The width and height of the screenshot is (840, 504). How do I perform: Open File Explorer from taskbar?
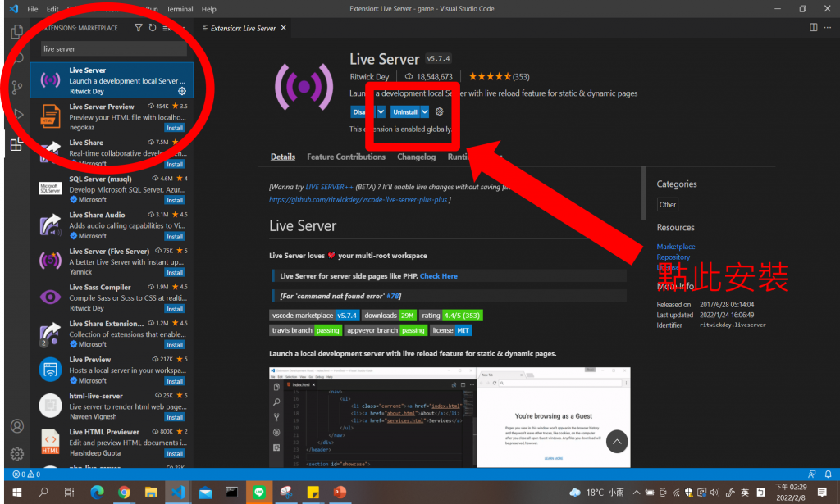[151, 493]
